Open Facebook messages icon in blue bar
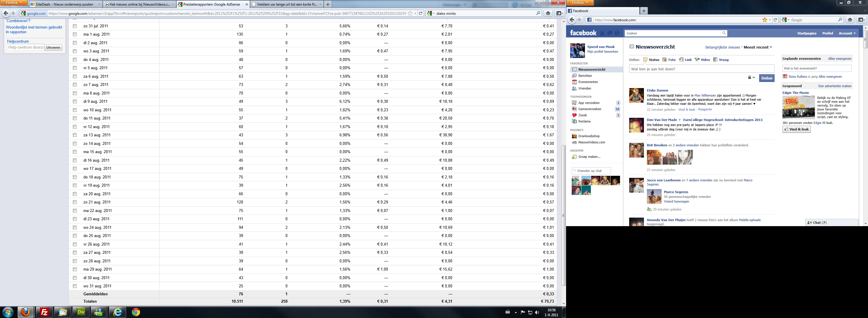868x318 pixels. (x=610, y=33)
